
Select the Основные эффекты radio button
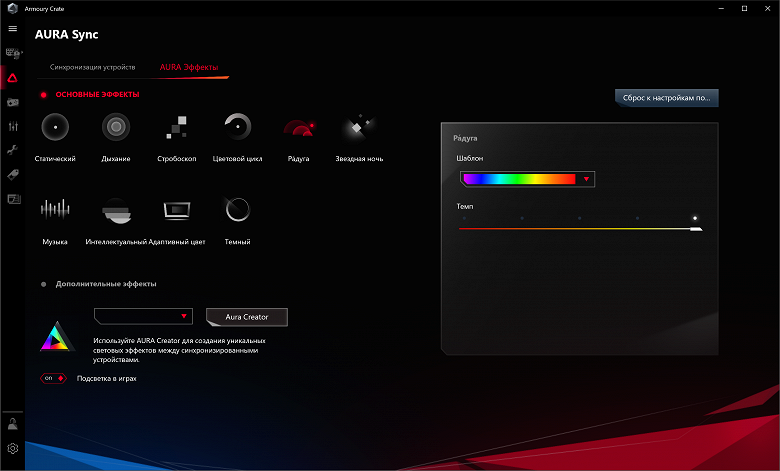(44, 94)
